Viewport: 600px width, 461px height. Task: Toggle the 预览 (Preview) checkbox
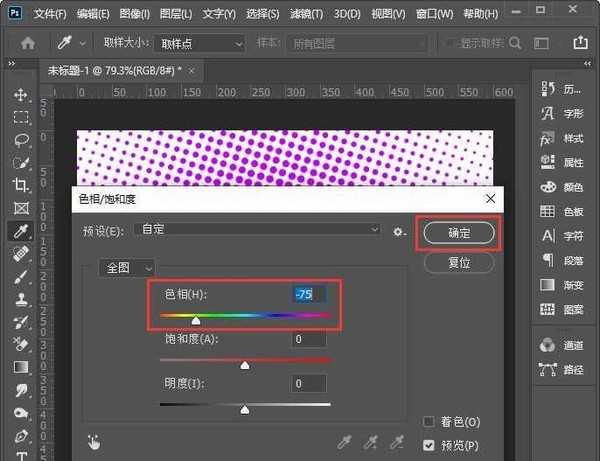429,444
